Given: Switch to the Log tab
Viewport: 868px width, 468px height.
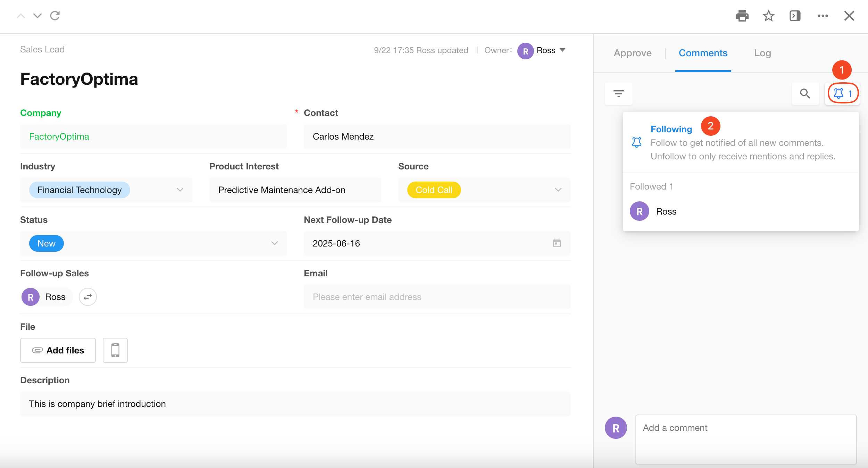Looking at the screenshot, I should (762, 53).
